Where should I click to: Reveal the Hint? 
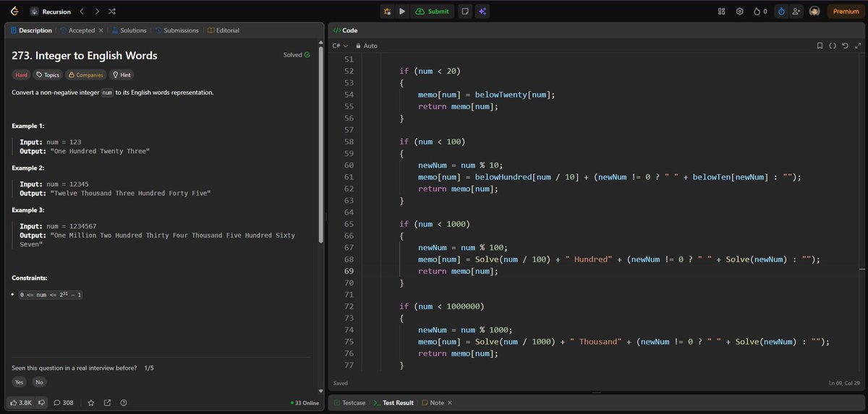pyautogui.click(x=122, y=74)
